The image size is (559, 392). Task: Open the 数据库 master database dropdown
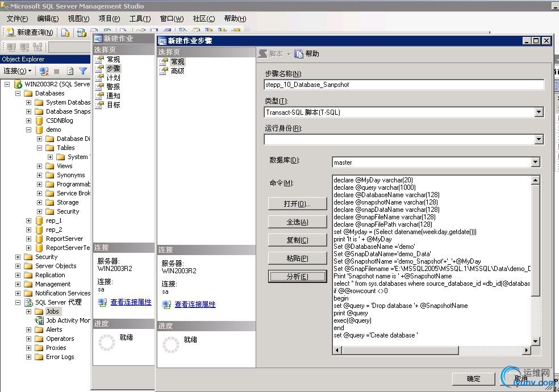[535, 162]
